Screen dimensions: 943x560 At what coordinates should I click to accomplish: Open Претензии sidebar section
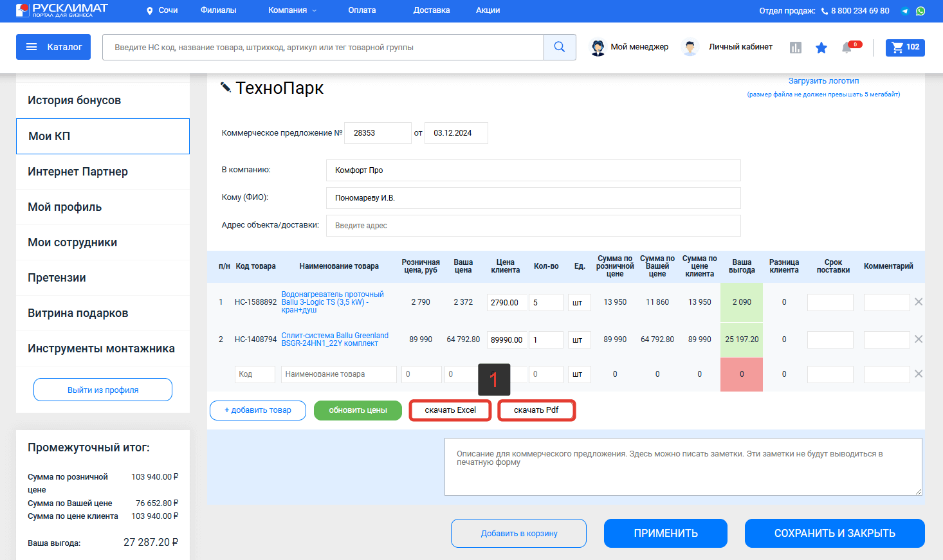[103, 278]
